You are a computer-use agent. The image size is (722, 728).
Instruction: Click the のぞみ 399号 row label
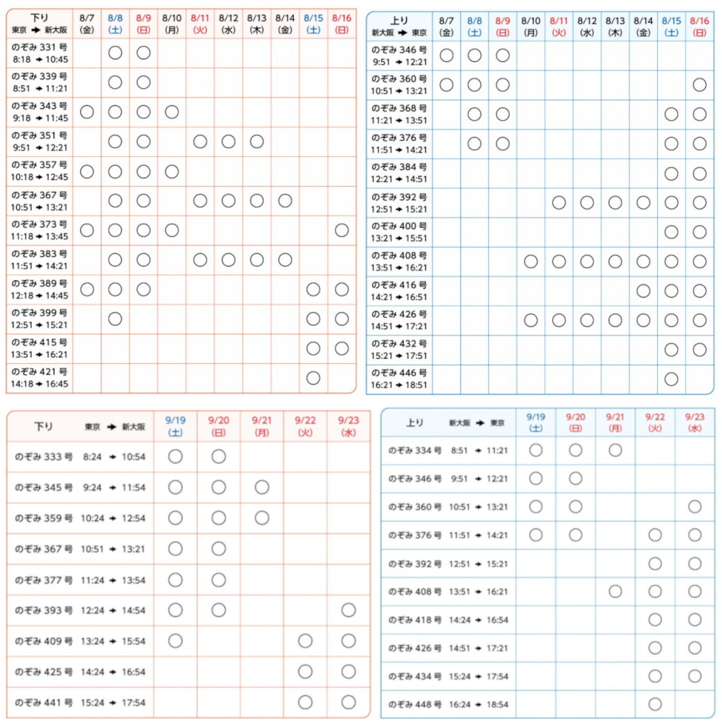(39, 319)
